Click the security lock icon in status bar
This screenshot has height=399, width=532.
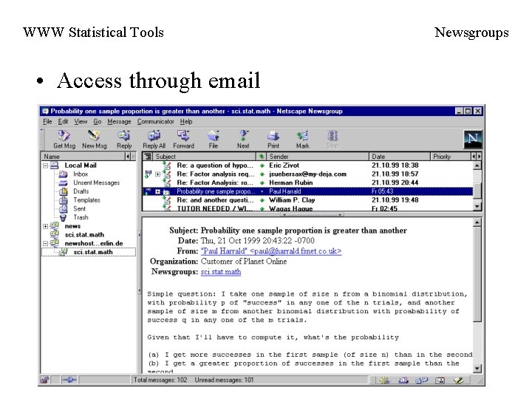[x=44, y=380]
